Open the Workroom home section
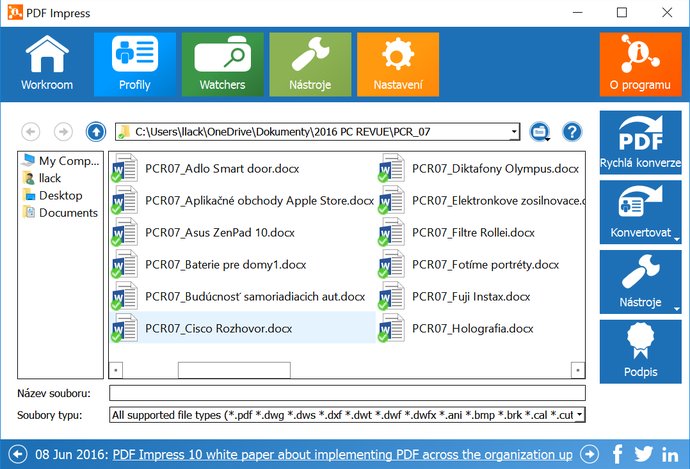690x469 pixels. coord(47,64)
